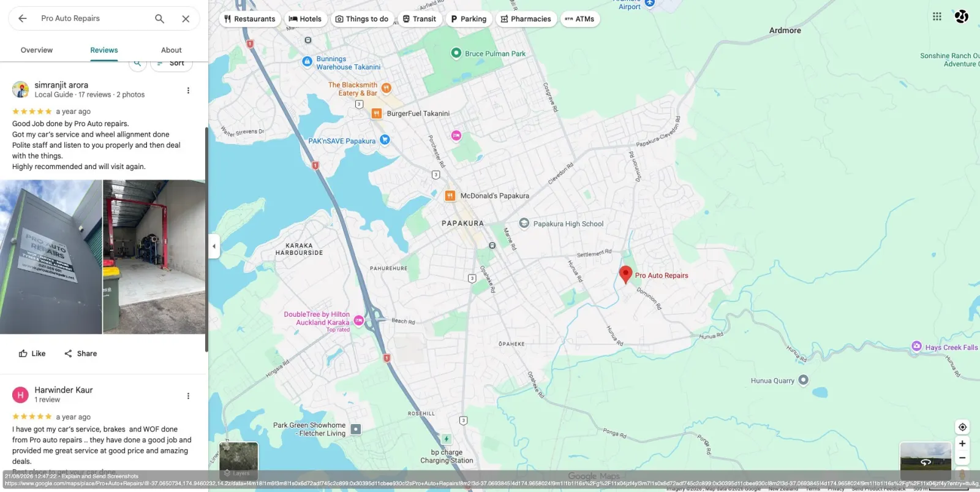Screen dimensions: 980x492
Task: Open simranjit arora's profile picture
Action: pos(20,89)
